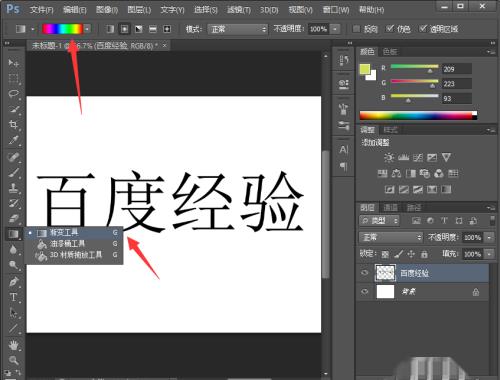Select the Zoom tool
The width and height of the screenshot is (500, 380).
click(x=13, y=360)
